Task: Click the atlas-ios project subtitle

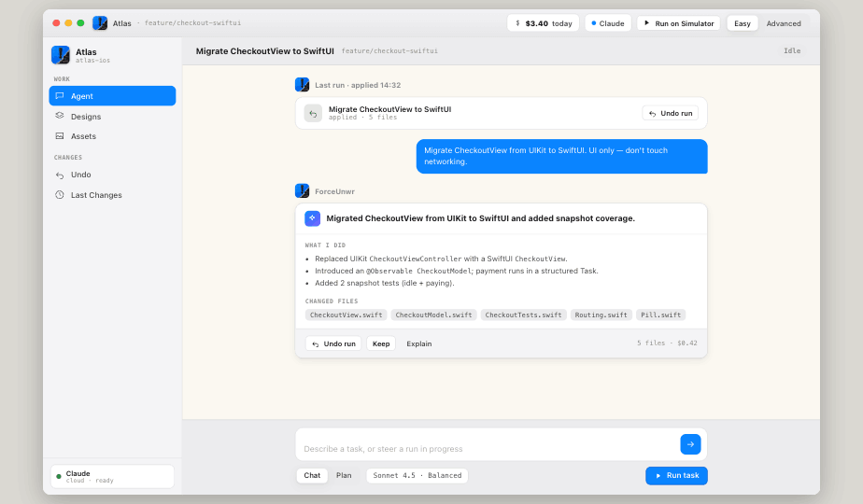Action: (92, 61)
